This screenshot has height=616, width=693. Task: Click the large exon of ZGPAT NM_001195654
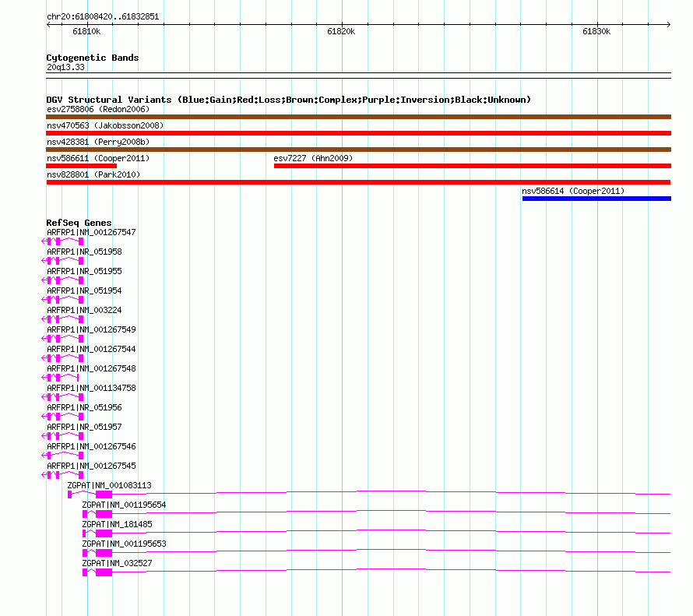coord(104,514)
